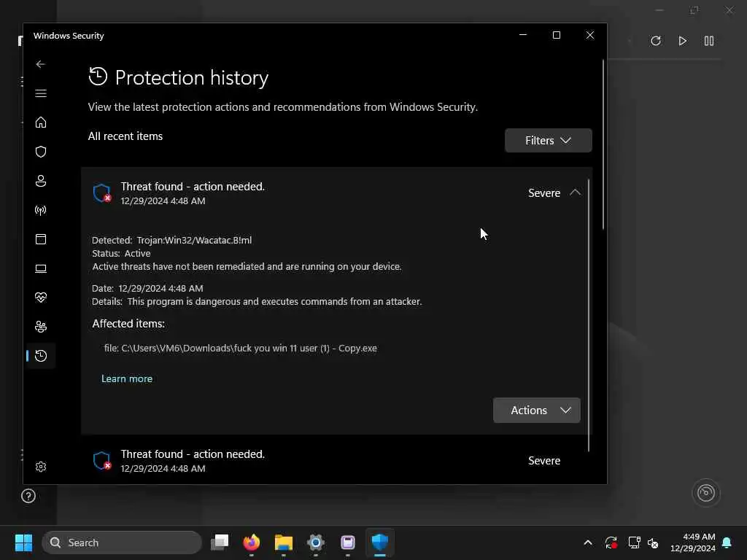Open Device security laptop icon

41,268
